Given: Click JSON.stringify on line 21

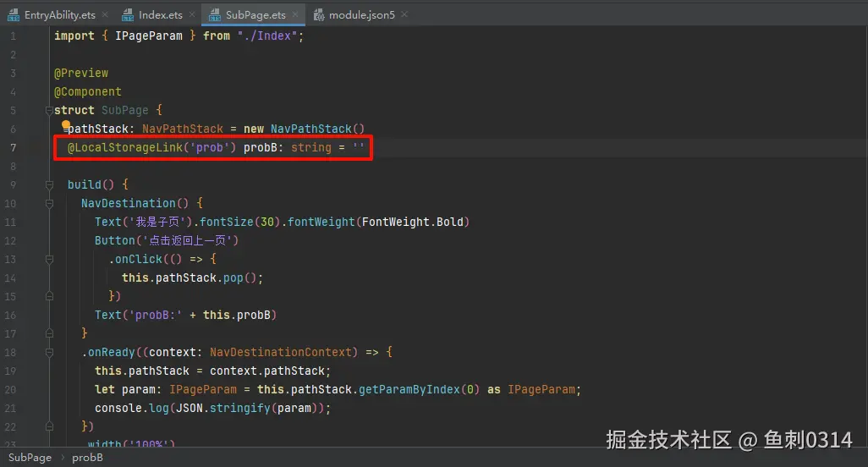Looking at the screenshot, I should [x=223, y=409].
